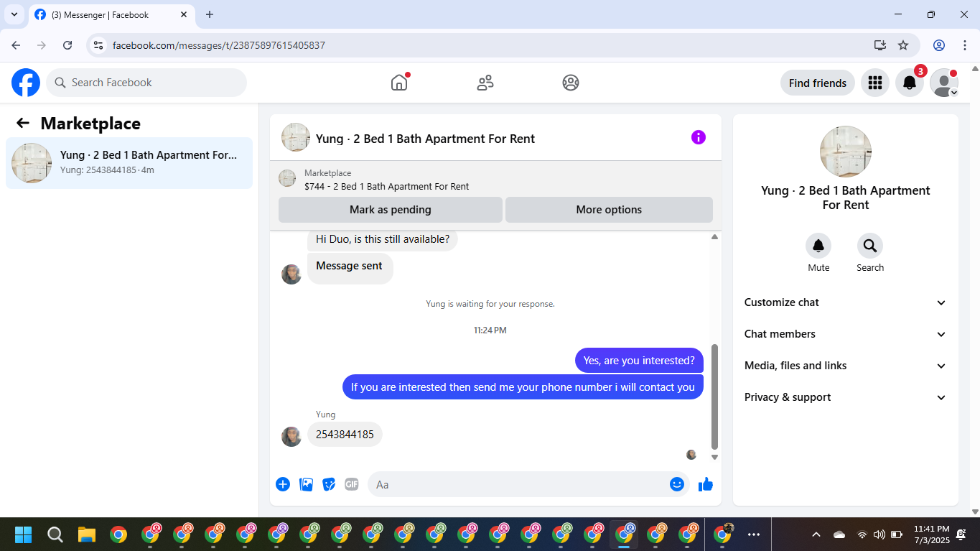980x551 pixels.
Task: Click More options button
Action: [609, 210]
